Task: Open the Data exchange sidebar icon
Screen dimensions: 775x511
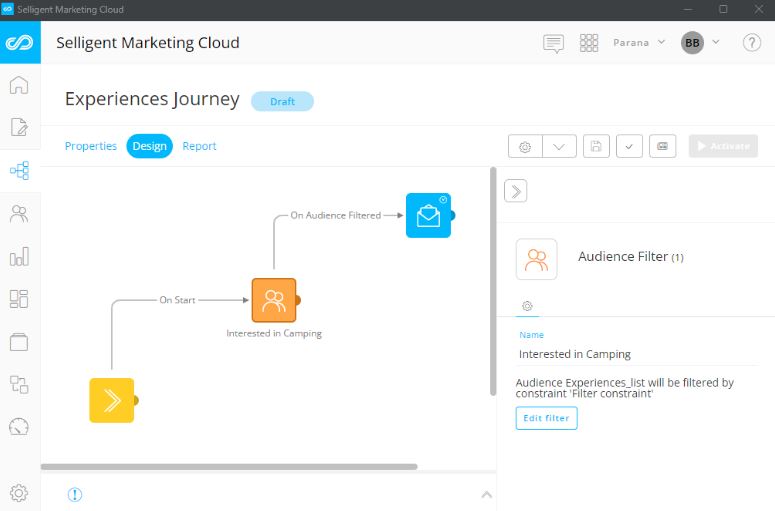Action: (19, 384)
